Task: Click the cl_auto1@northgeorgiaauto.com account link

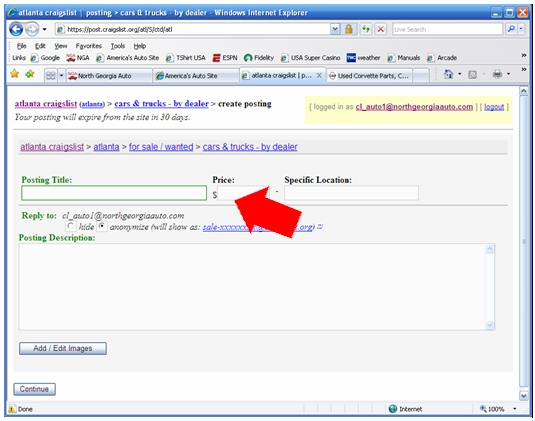Action: [414, 107]
